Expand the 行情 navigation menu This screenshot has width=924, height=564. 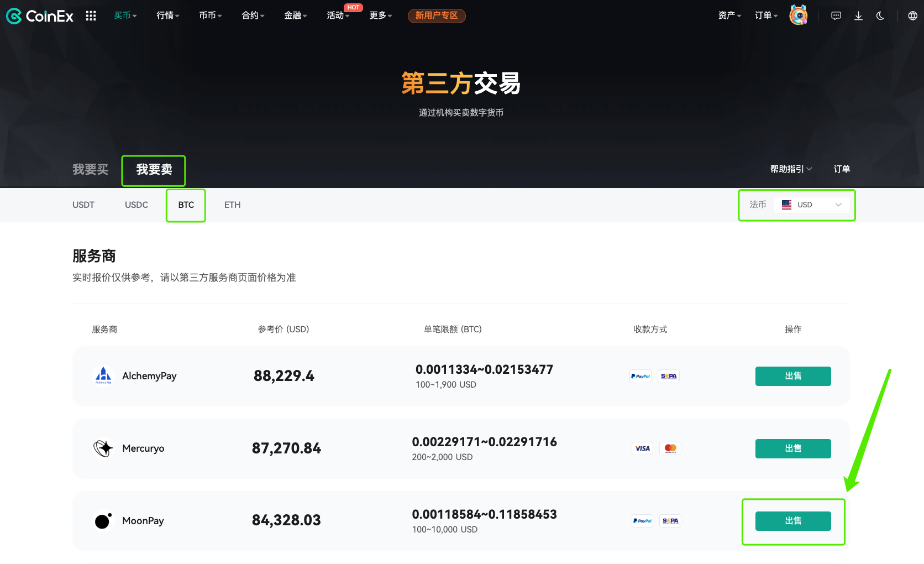[x=168, y=15]
